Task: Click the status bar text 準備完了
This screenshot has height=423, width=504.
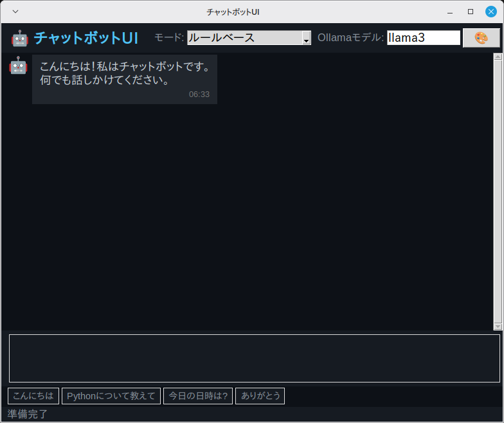Action: (x=28, y=414)
